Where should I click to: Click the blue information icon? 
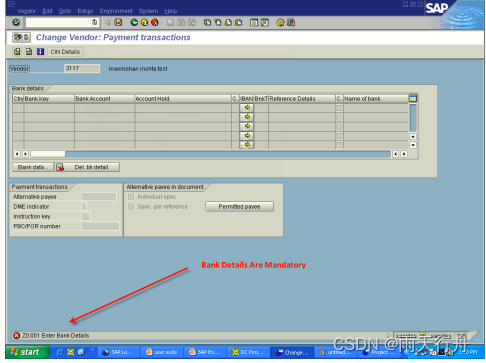coord(40,52)
